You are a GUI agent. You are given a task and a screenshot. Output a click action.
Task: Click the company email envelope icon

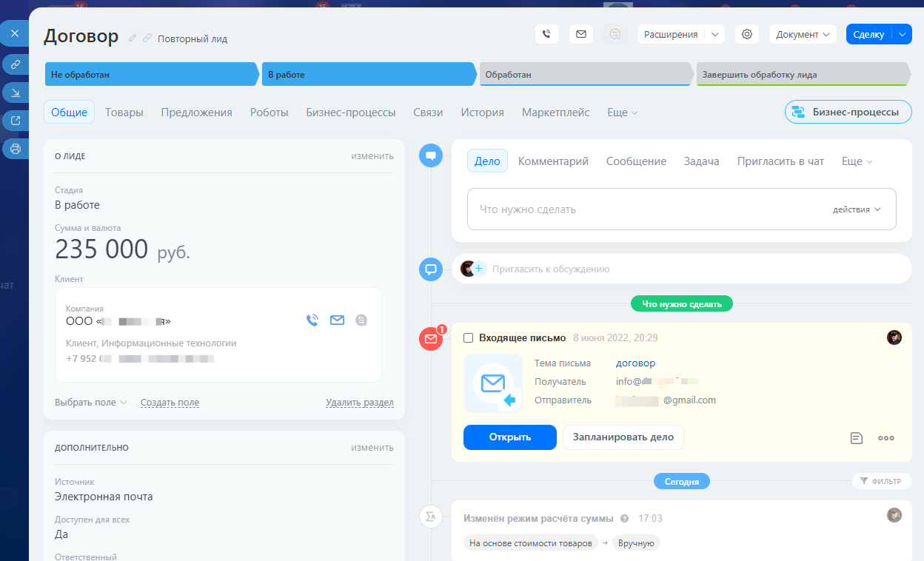[x=337, y=320]
